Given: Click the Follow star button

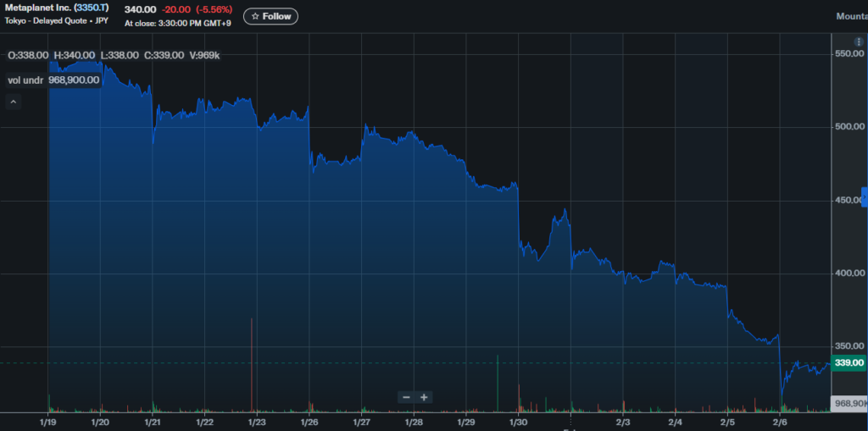Looking at the screenshot, I should 270,16.
